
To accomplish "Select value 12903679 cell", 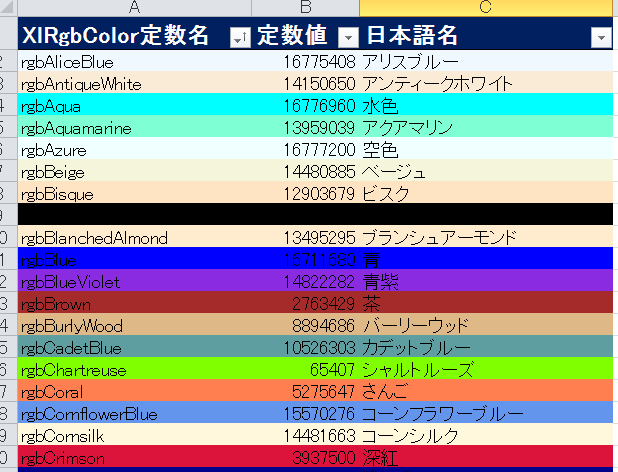I will click(305, 193).
